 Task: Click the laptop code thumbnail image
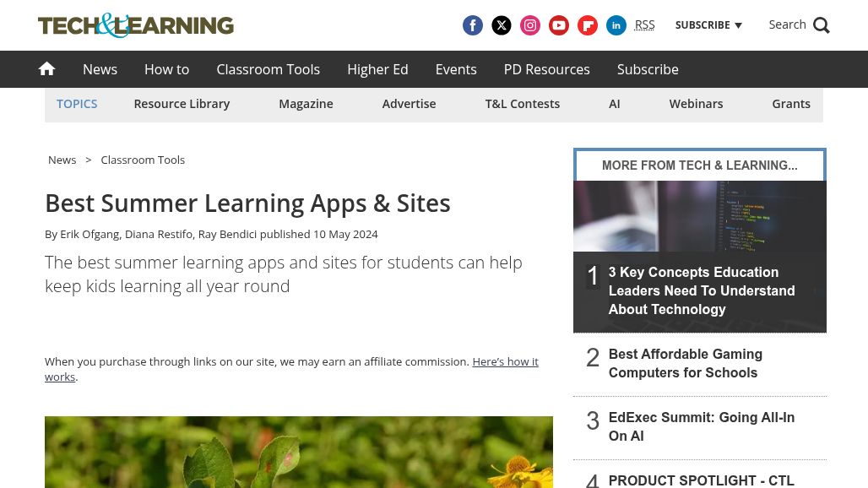(700, 216)
